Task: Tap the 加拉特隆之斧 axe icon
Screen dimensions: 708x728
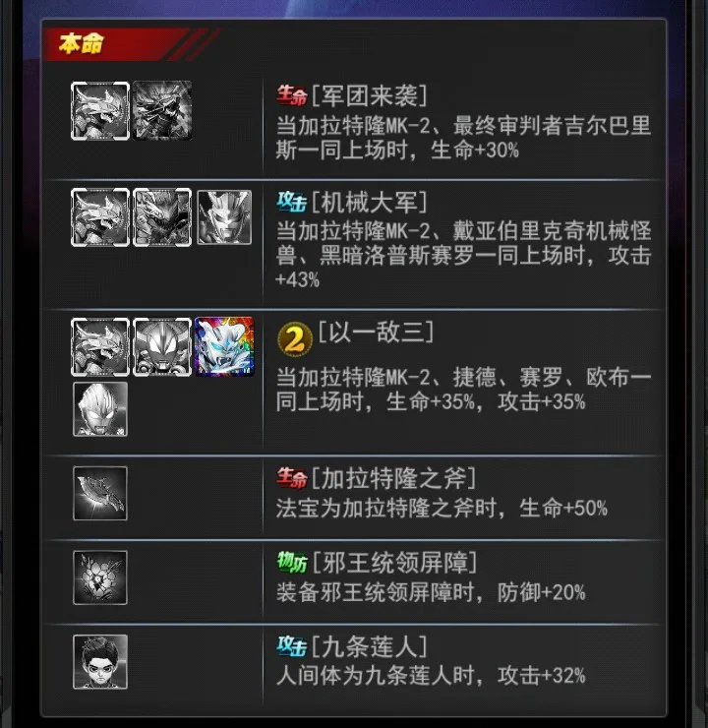Action: point(100,493)
